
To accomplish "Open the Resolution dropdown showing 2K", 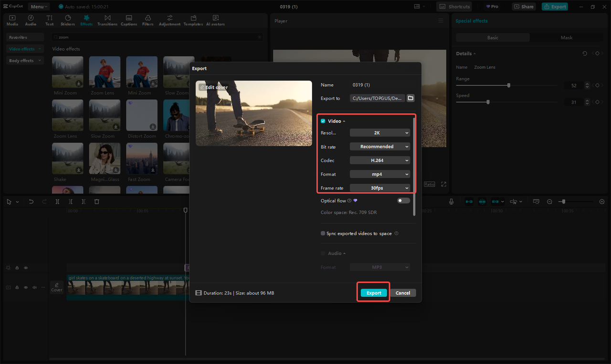I will 379,132.
